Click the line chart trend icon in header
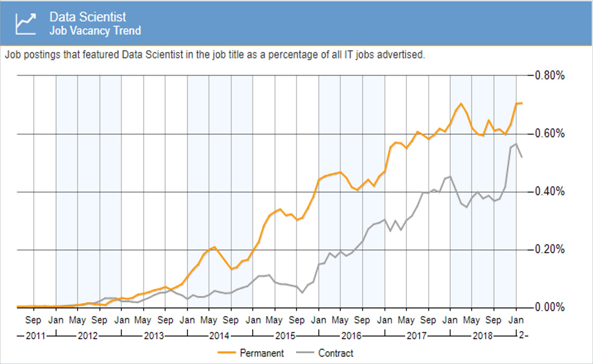This screenshot has width=593, height=364. 26,24
